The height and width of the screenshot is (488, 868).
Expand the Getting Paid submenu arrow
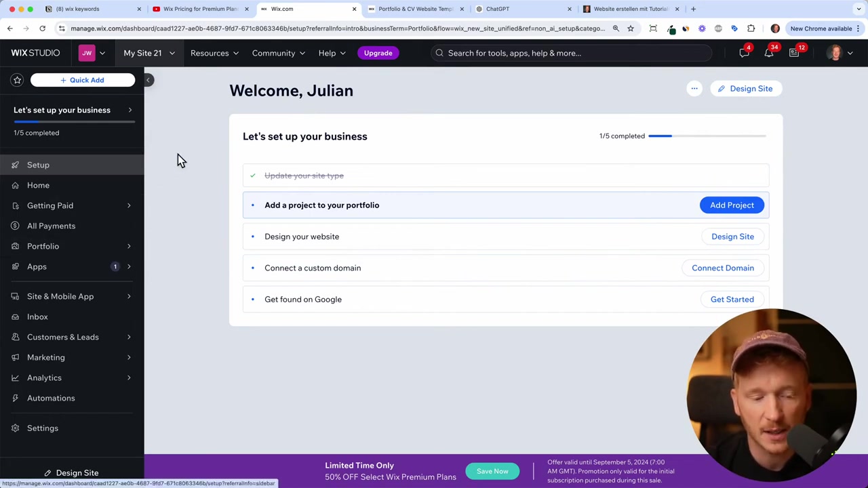coord(129,205)
